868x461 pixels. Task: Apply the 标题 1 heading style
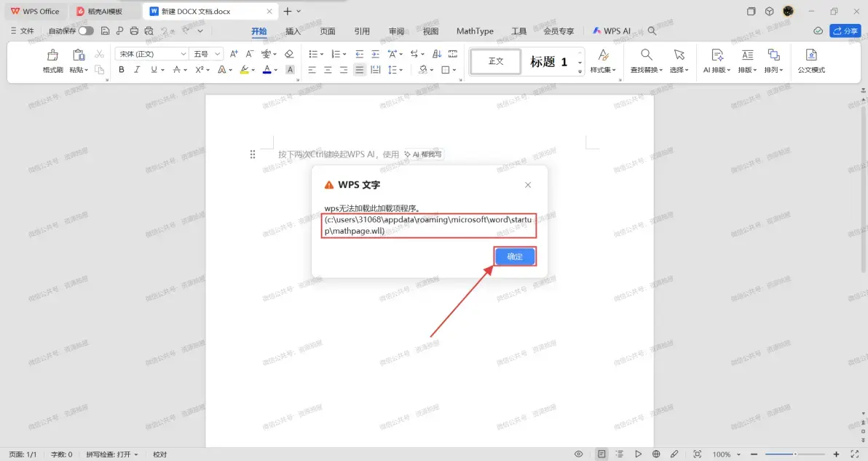click(x=548, y=61)
